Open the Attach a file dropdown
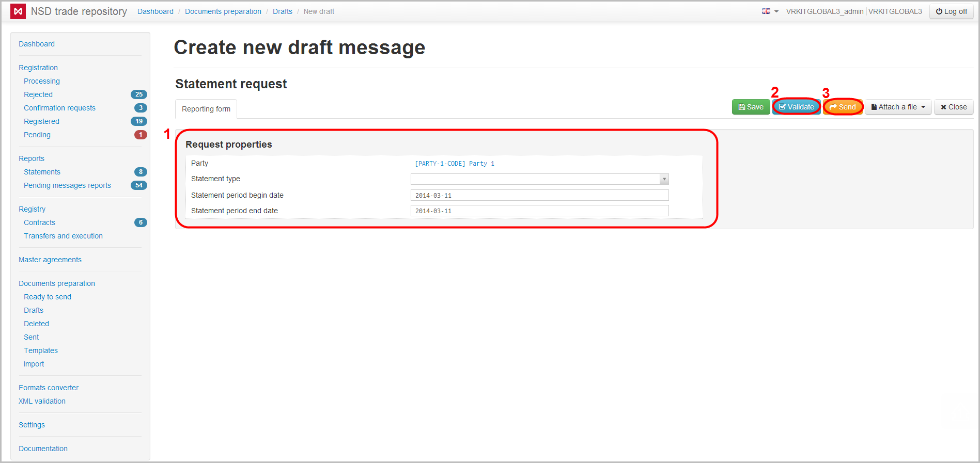980x463 pixels. [x=898, y=107]
